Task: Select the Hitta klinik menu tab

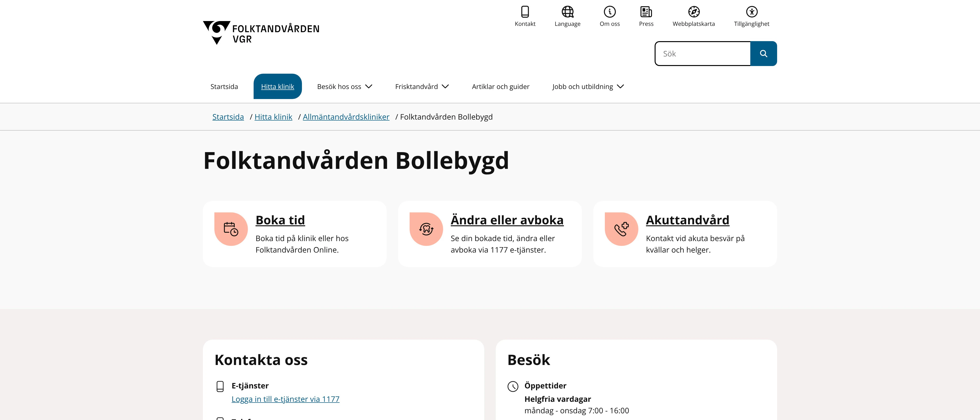Action: (277, 86)
